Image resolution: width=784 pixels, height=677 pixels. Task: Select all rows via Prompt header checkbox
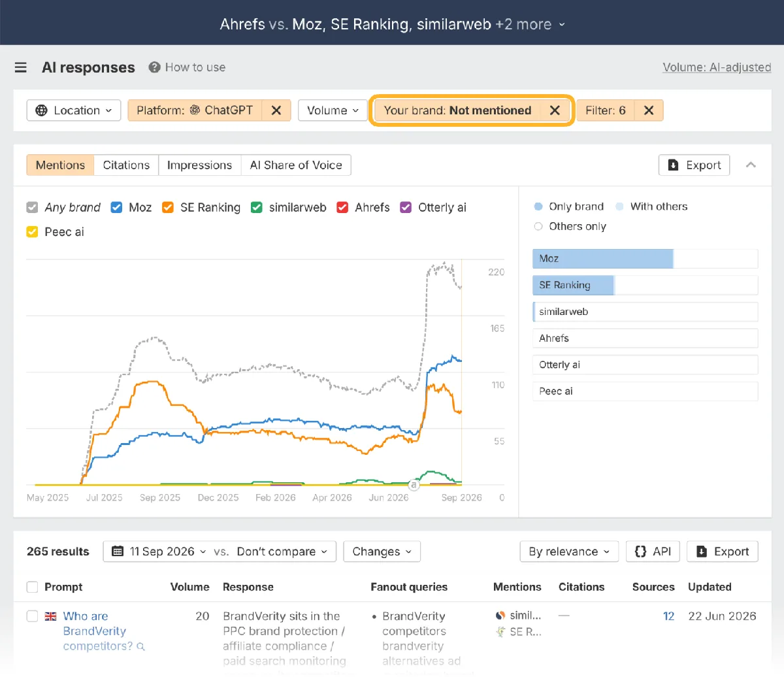tap(32, 587)
